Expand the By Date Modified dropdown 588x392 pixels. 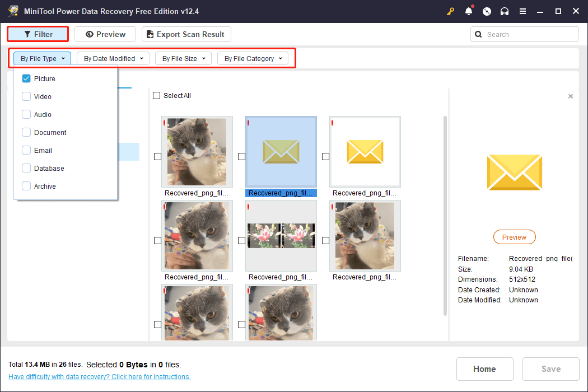(x=113, y=58)
